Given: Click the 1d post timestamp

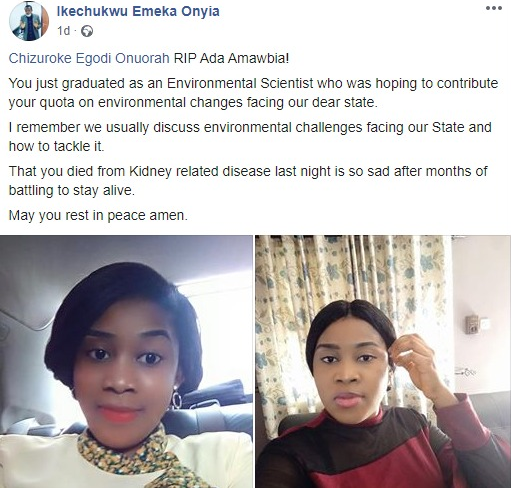Looking at the screenshot, I should [x=63, y=31].
